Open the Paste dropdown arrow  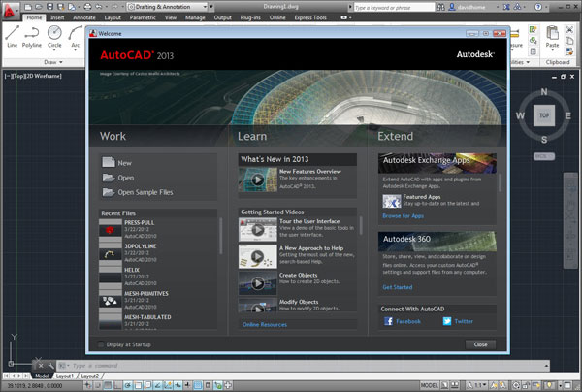(x=552, y=50)
